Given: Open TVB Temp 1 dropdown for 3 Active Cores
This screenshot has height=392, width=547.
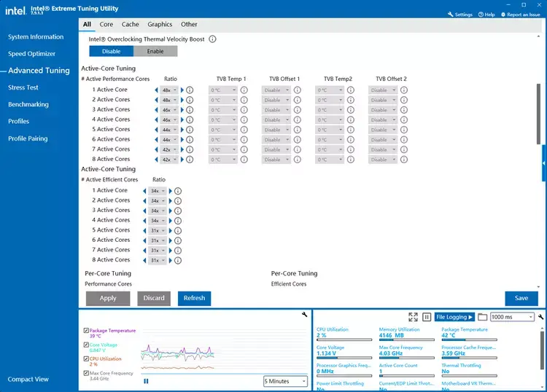Looking at the screenshot, I should [x=223, y=110].
